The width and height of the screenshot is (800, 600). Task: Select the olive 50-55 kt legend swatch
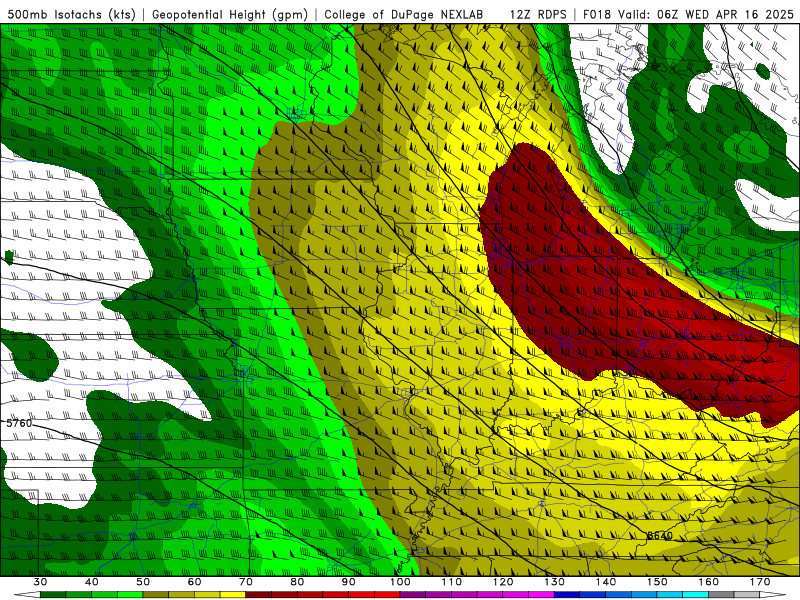pyautogui.click(x=156, y=595)
